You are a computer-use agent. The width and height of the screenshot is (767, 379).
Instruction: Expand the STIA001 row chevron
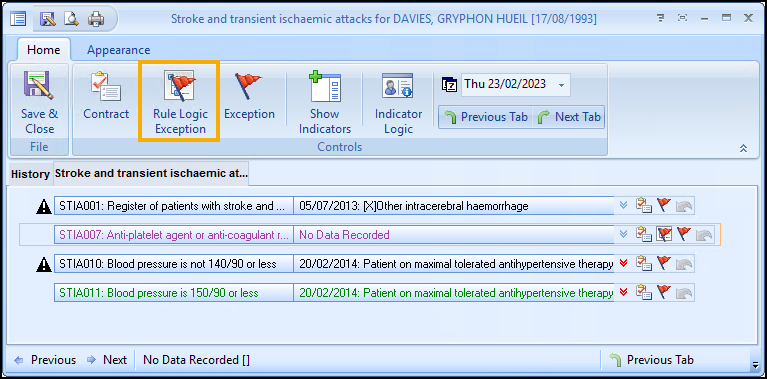[x=623, y=205]
